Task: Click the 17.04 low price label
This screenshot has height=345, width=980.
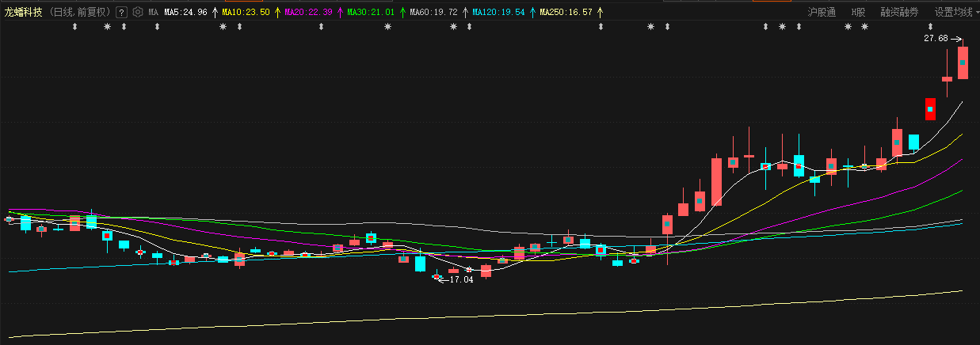Action: click(x=461, y=279)
